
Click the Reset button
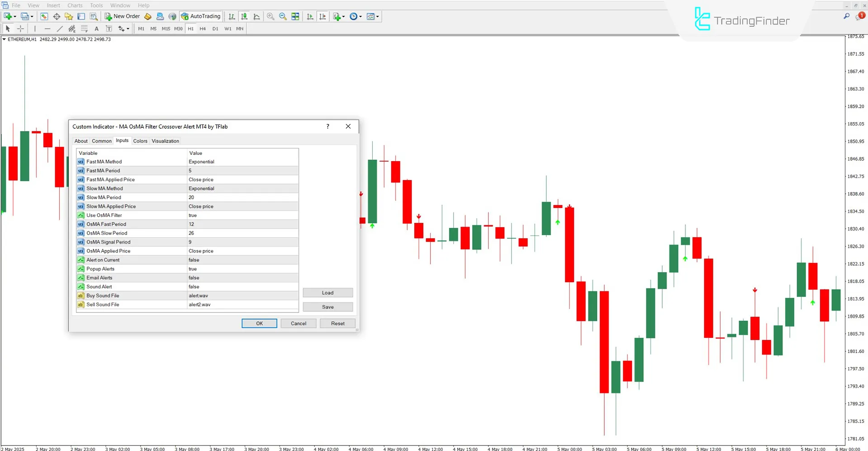[337, 323]
